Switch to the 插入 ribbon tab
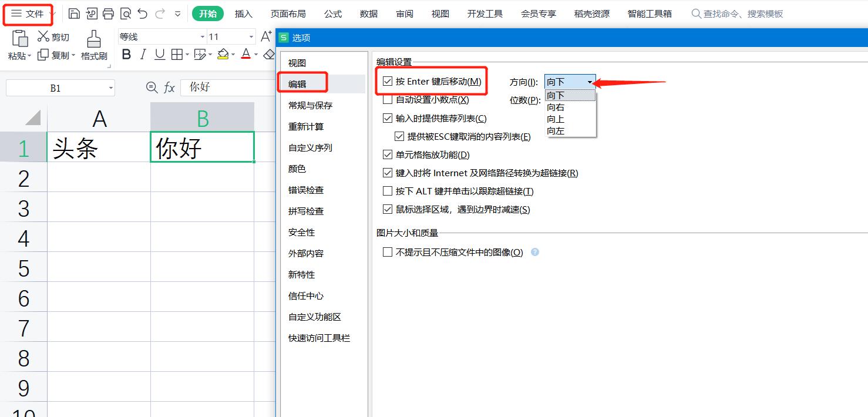The height and width of the screenshot is (417, 868). (x=243, y=14)
